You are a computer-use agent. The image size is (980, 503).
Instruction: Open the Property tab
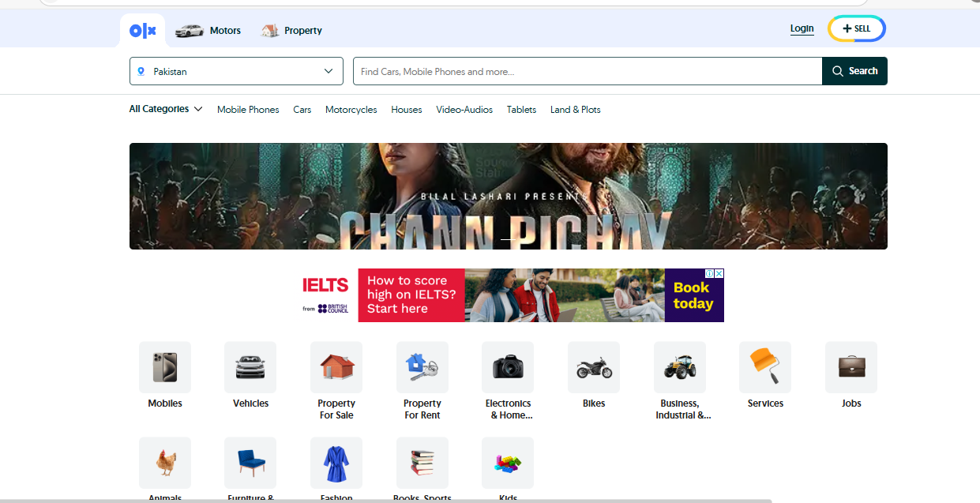[x=291, y=31]
